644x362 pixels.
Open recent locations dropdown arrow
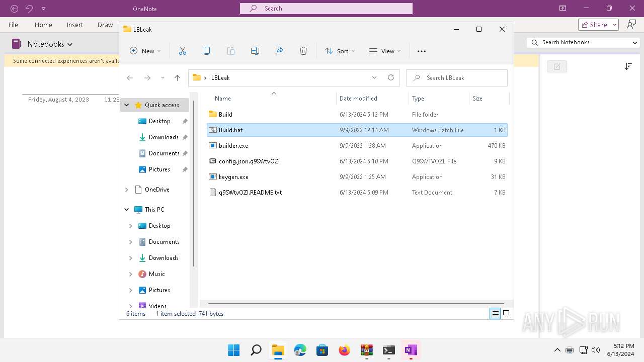pyautogui.click(x=163, y=78)
